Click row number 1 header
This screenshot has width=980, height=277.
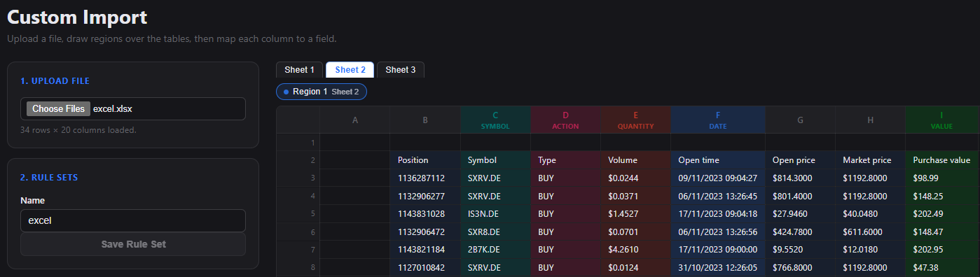point(298,142)
